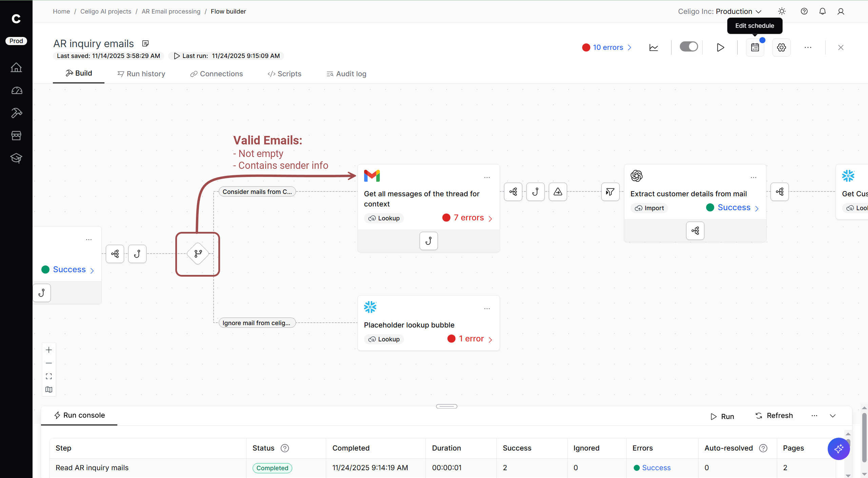Toggle the canvas minimap icon

[49, 390]
